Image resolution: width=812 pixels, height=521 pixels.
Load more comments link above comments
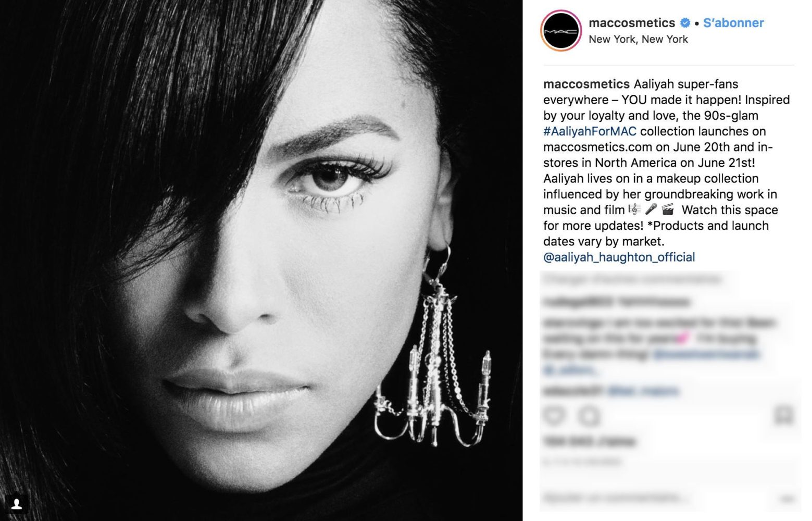tap(632, 280)
